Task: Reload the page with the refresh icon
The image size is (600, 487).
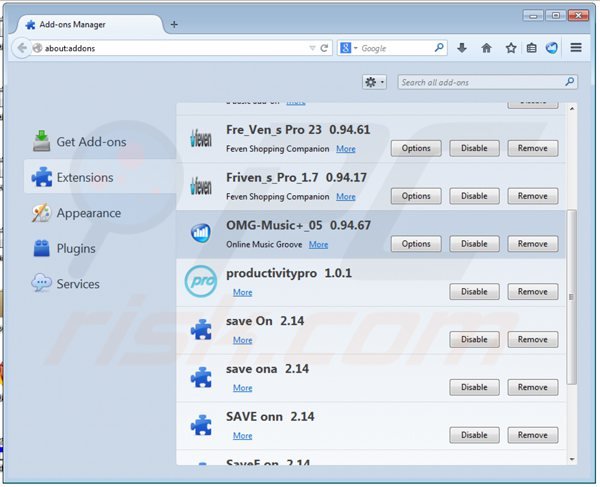Action: click(x=325, y=47)
